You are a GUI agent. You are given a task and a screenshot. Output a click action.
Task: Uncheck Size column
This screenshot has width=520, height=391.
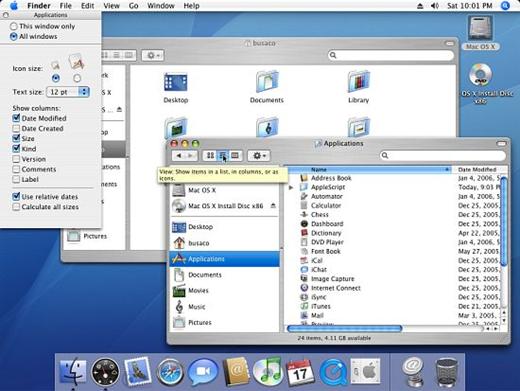point(16,138)
